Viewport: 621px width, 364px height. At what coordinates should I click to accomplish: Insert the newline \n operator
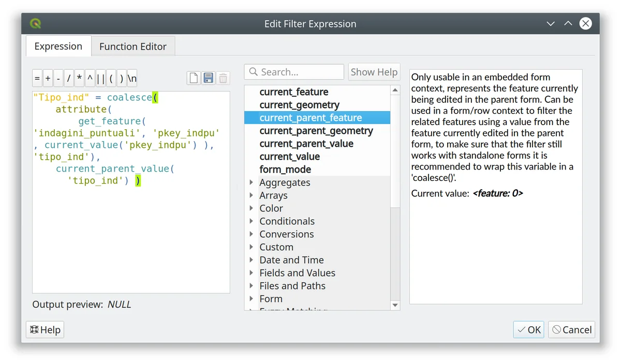132,79
